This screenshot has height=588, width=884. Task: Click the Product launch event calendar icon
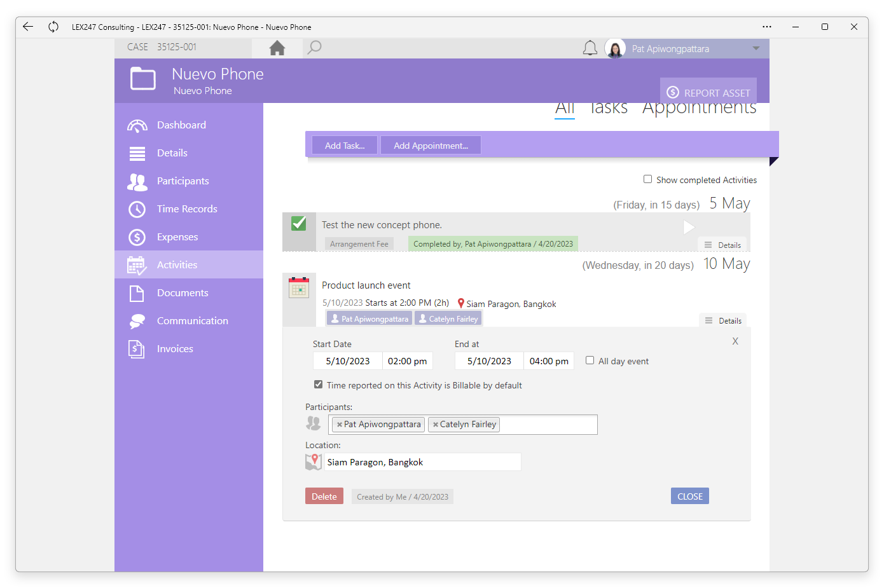click(x=299, y=288)
